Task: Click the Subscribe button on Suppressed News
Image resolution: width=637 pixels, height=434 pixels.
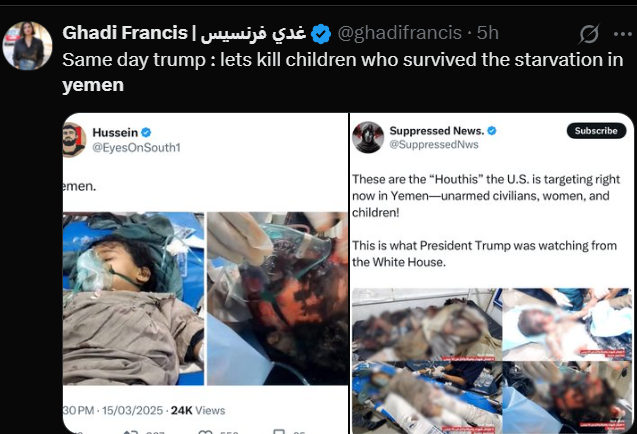Action: 596,130
